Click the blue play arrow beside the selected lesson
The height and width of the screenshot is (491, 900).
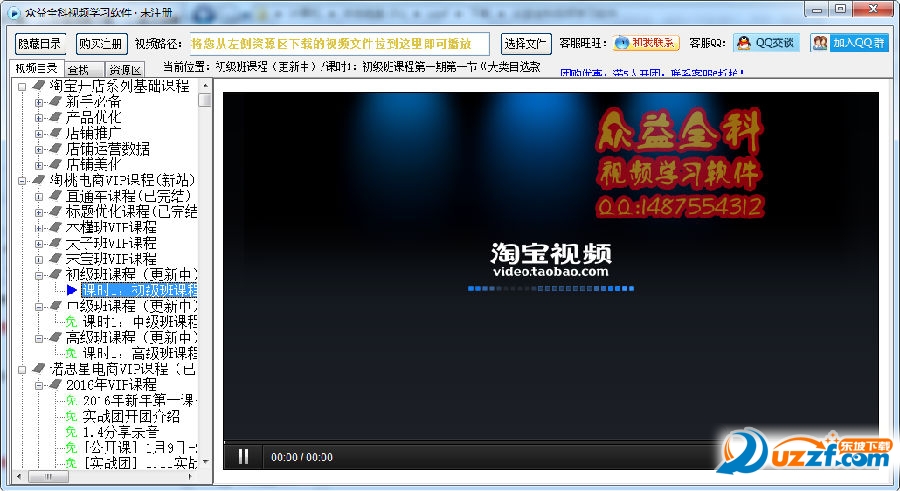click(72, 290)
